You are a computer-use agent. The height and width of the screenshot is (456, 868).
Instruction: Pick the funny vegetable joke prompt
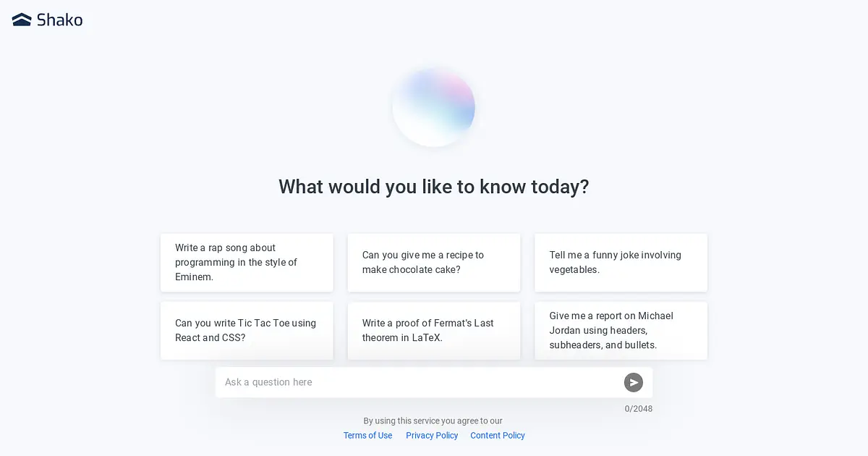[x=621, y=263]
